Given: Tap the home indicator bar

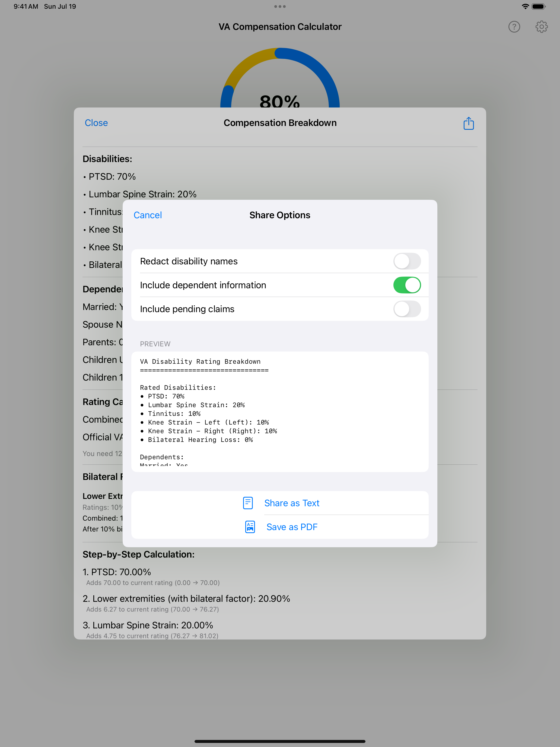Looking at the screenshot, I should 280,741.
